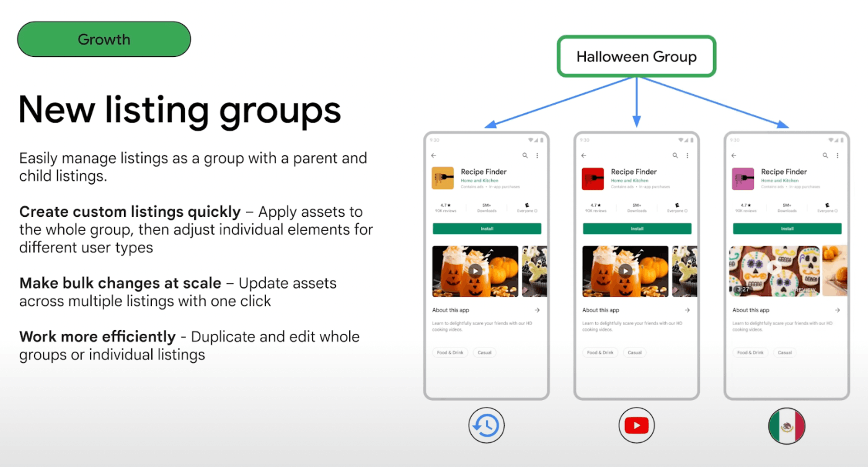Play pumpkin drink video in orange-icon phone
The width and height of the screenshot is (868, 467).
pyautogui.click(x=475, y=271)
